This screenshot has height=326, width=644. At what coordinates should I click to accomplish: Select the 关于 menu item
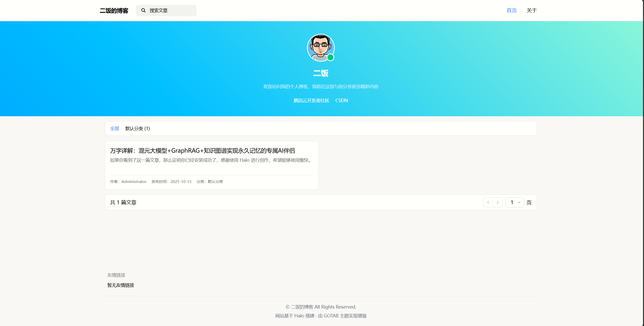tap(532, 10)
